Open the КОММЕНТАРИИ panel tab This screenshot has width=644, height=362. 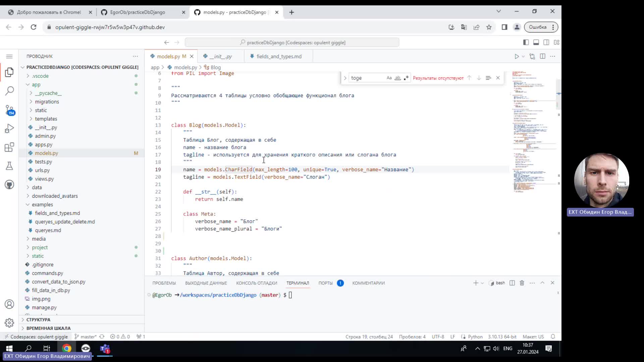(x=368, y=283)
